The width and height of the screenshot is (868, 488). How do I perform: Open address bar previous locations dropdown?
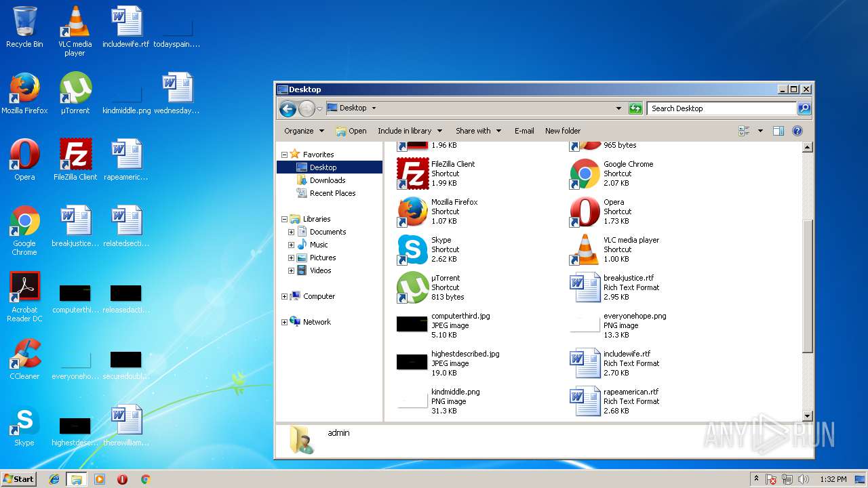(x=618, y=108)
